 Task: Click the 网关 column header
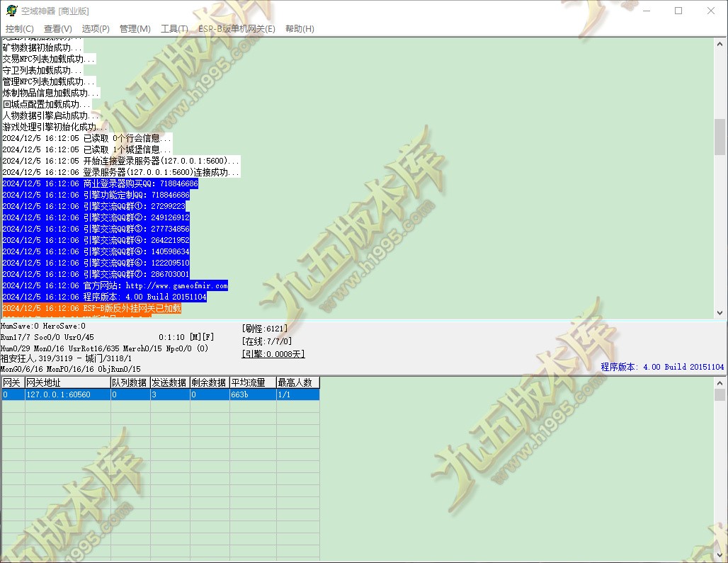(13, 382)
